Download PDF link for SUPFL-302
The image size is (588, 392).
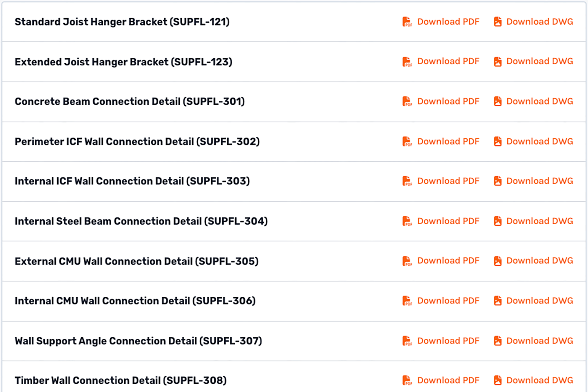(x=448, y=142)
